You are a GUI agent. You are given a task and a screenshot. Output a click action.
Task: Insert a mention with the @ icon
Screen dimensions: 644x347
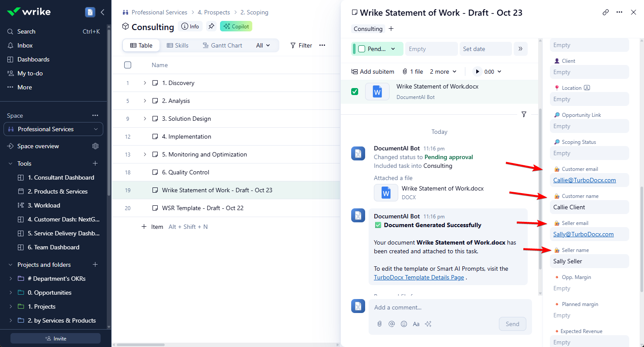392,324
